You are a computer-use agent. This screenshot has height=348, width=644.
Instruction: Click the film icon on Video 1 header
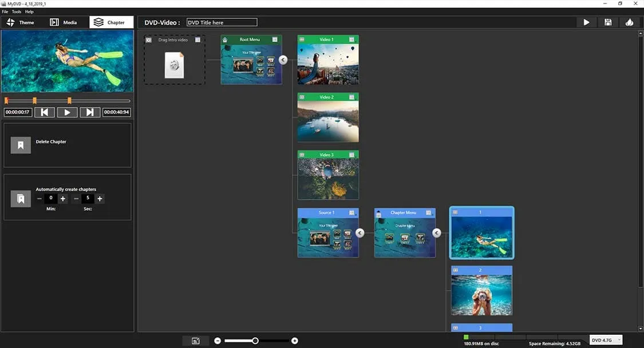pyautogui.click(x=302, y=39)
